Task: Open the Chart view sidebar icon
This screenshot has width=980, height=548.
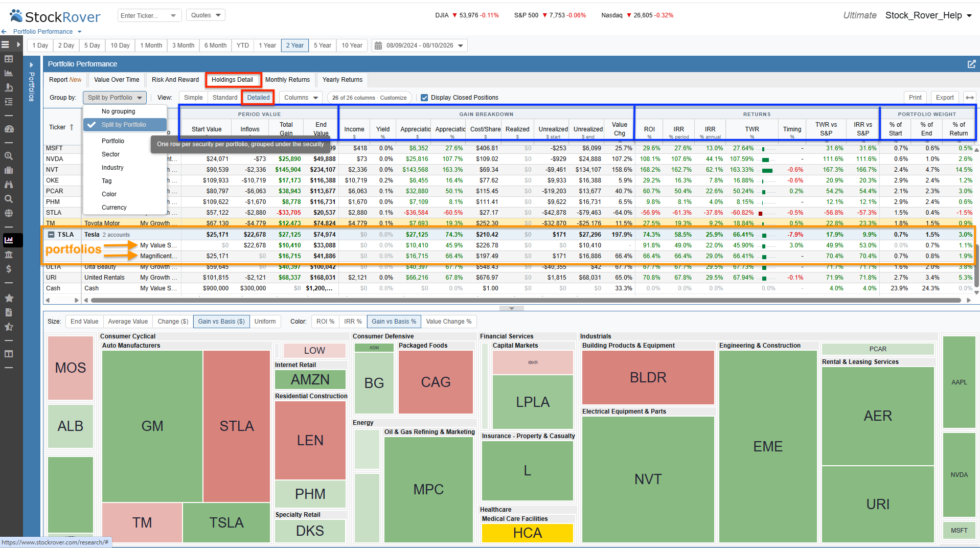Action: click(9, 73)
